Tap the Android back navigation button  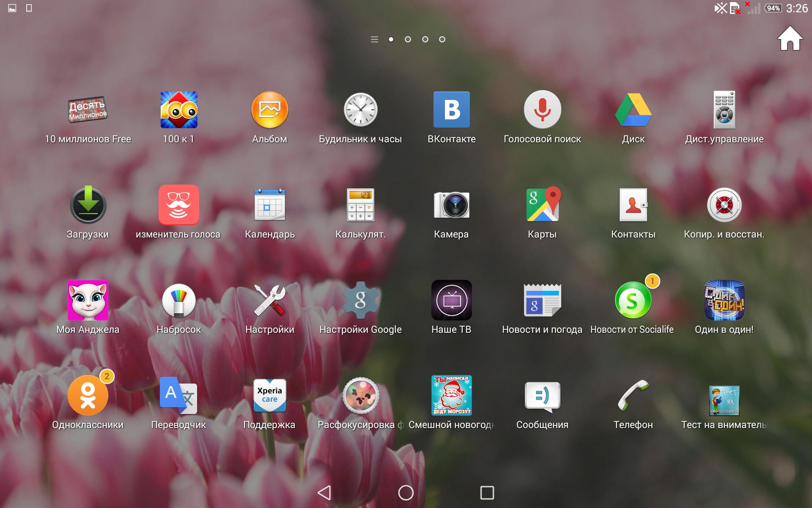[324, 492]
